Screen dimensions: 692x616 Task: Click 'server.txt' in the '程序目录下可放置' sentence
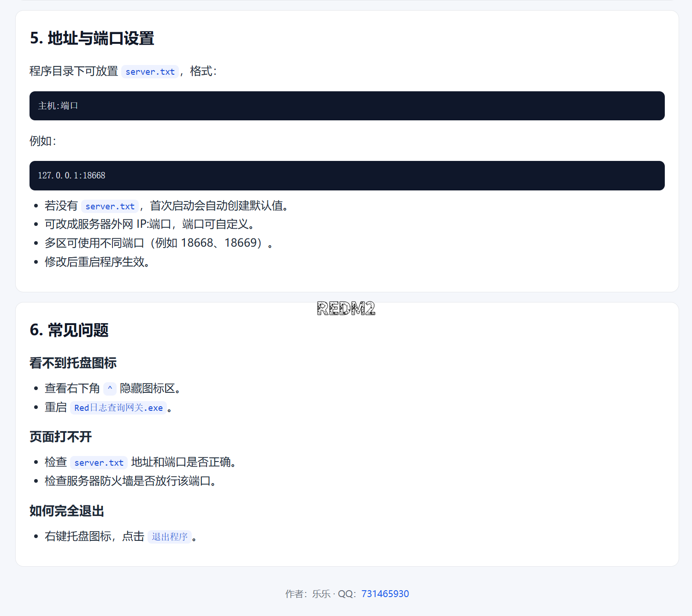pos(150,72)
